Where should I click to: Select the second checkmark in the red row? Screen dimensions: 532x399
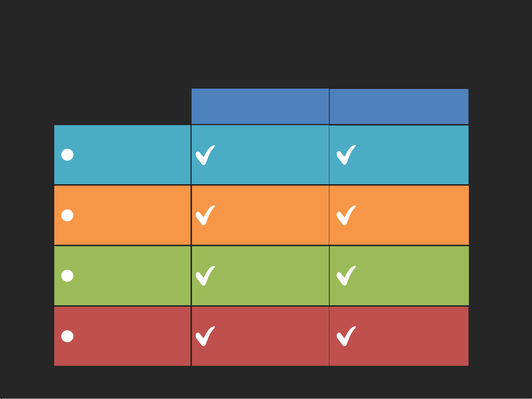click(346, 336)
